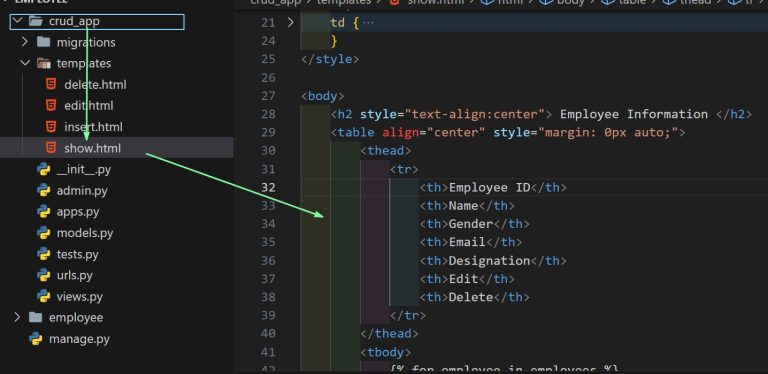Viewport: 768px width, 374px height.
Task: Click the <body> tag on line 27
Action: 323,96
